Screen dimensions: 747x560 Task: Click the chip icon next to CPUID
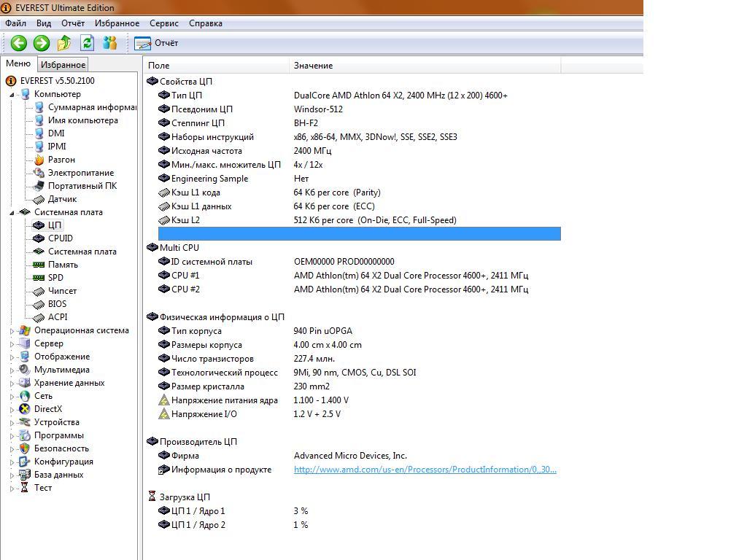39,238
